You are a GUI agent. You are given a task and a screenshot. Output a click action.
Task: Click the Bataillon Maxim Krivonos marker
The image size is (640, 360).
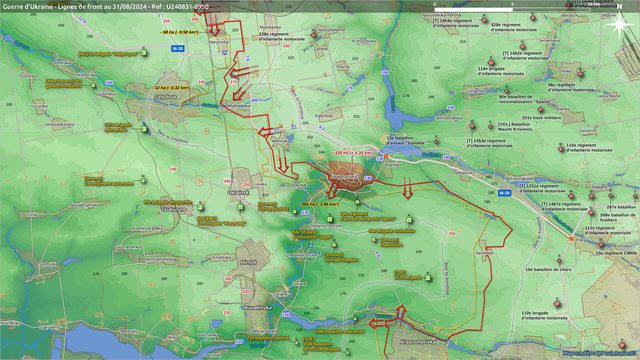tap(491, 127)
